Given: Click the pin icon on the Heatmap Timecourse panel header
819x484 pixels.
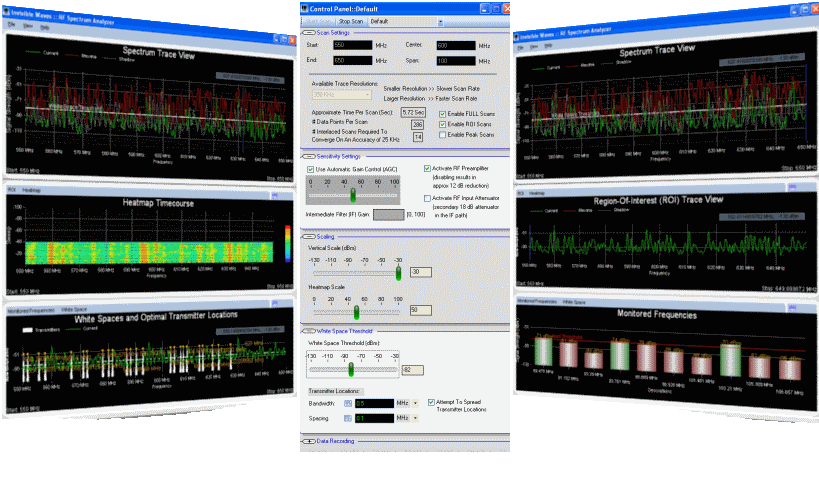Looking at the screenshot, I should pyautogui.click(x=275, y=195).
